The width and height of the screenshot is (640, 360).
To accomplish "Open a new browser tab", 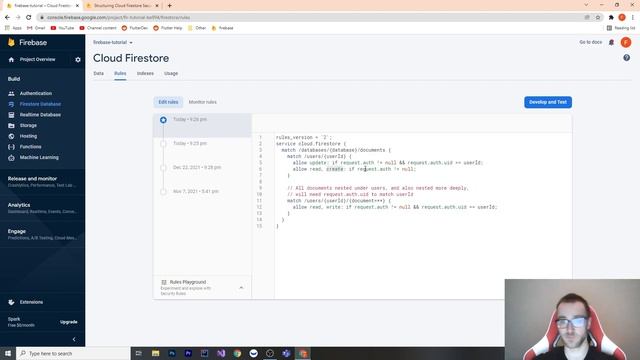I will coord(169,6).
